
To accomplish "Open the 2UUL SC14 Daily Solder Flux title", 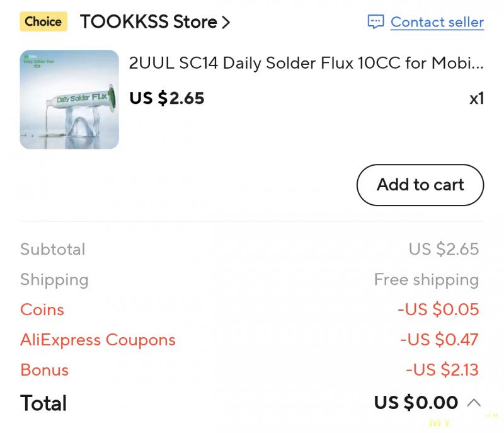I will pos(306,63).
